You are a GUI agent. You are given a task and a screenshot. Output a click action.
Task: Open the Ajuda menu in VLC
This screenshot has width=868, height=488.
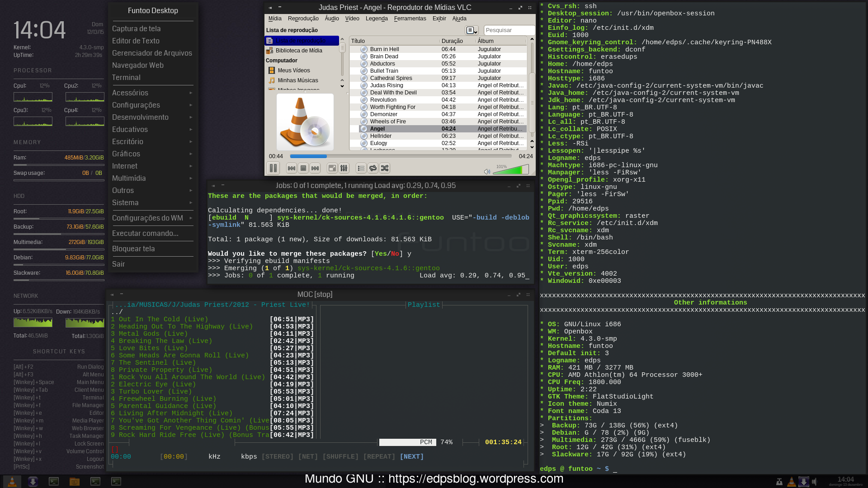pos(459,19)
